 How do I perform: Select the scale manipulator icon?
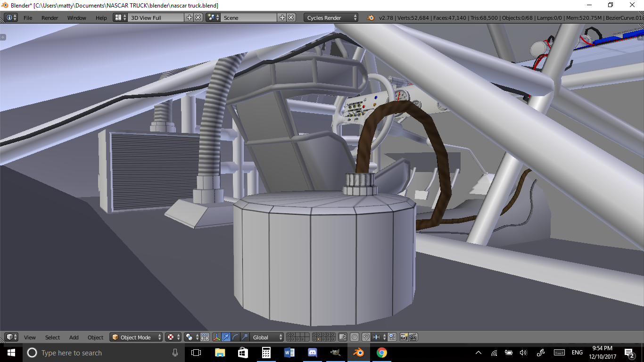(244, 337)
